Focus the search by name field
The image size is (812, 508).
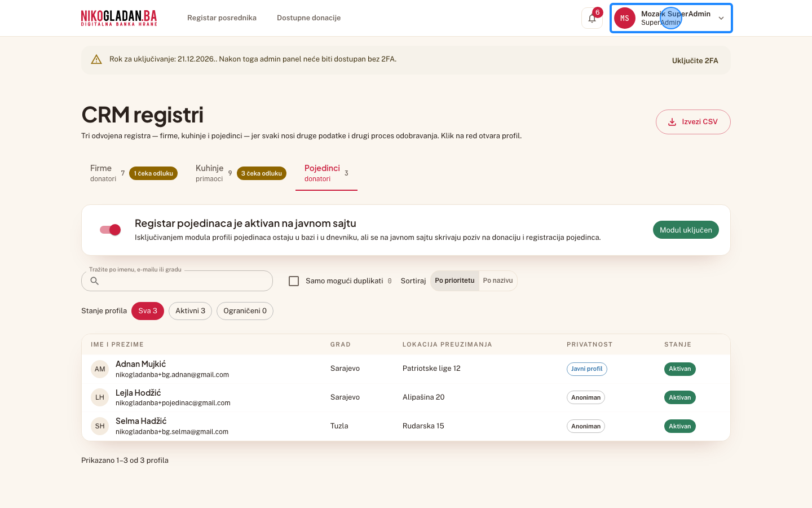(x=177, y=281)
